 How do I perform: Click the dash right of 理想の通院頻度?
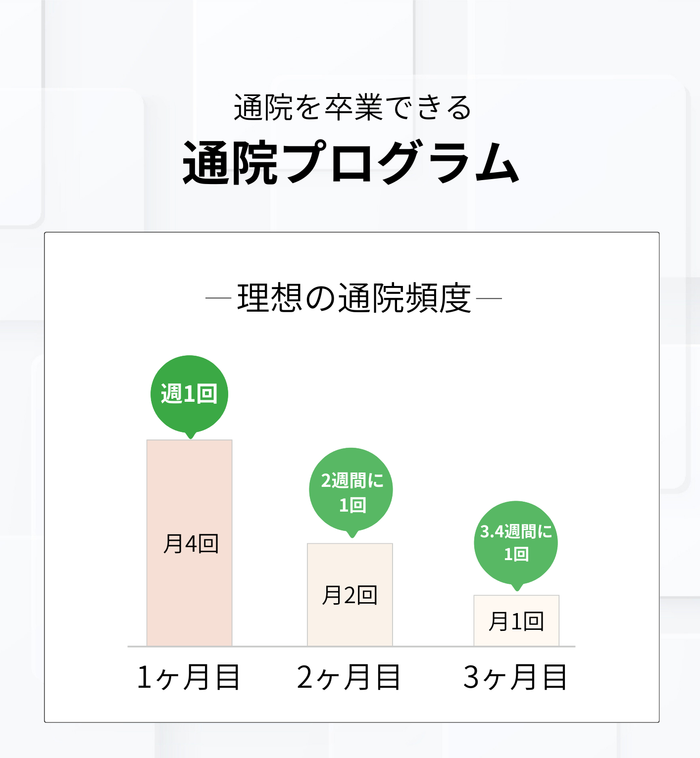(x=489, y=298)
